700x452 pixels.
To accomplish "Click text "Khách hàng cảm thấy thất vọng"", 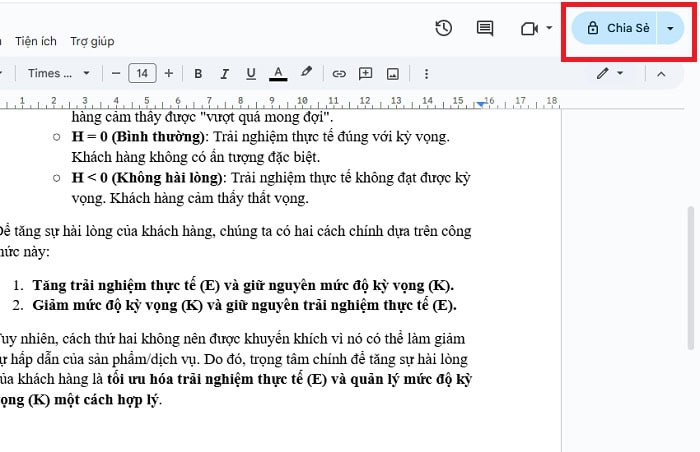I will (x=209, y=198).
